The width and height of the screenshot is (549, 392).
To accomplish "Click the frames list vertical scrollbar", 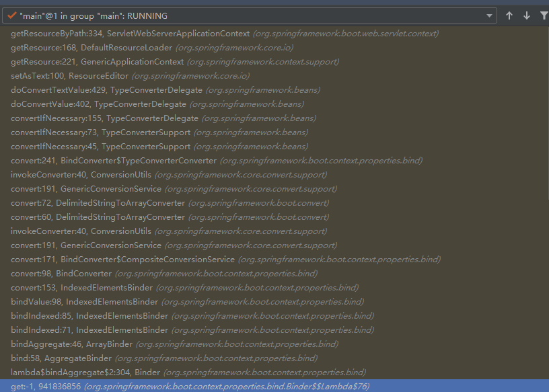I will point(547,112).
